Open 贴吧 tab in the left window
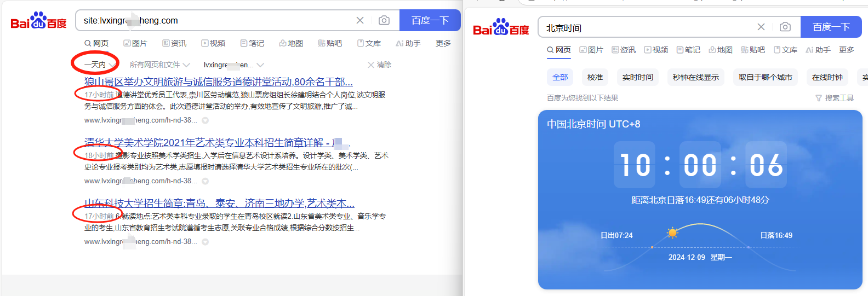 [x=330, y=43]
